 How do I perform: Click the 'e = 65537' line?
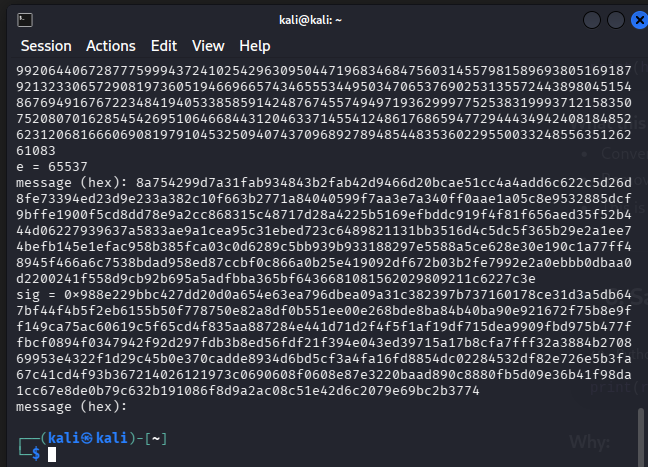52,167
